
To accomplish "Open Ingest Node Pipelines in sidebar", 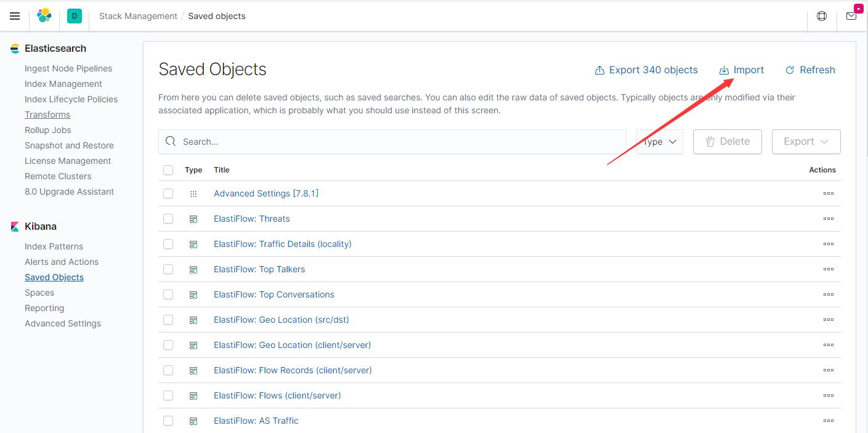I will point(68,68).
